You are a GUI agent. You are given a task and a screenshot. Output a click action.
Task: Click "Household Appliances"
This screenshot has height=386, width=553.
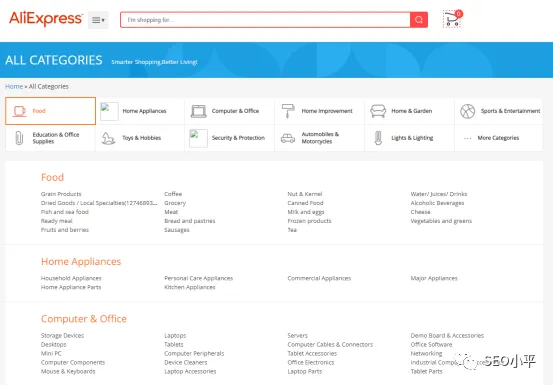pyautogui.click(x=71, y=278)
